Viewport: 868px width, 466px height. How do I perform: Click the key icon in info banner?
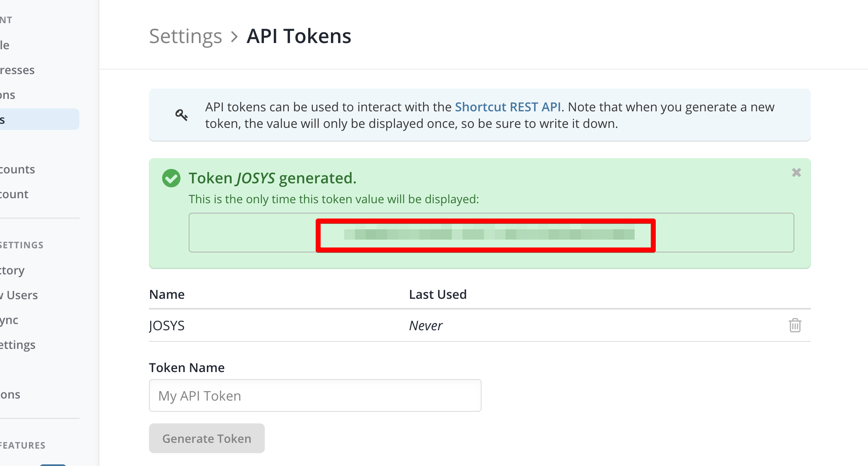click(x=181, y=115)
